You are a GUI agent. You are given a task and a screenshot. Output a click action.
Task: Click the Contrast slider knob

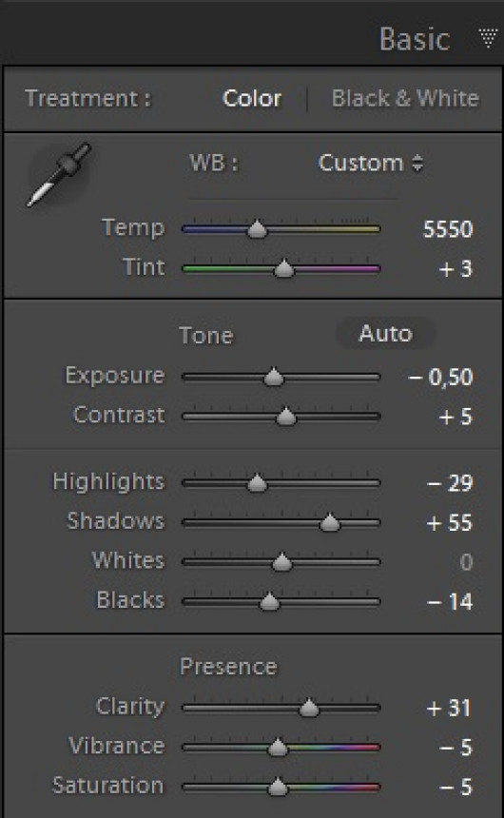pos(285,417)
